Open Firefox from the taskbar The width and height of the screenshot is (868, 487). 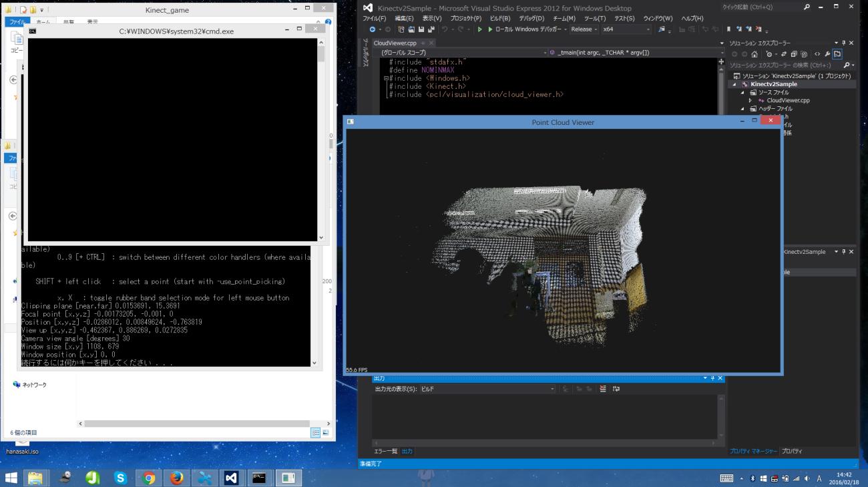tap(176, 478)
